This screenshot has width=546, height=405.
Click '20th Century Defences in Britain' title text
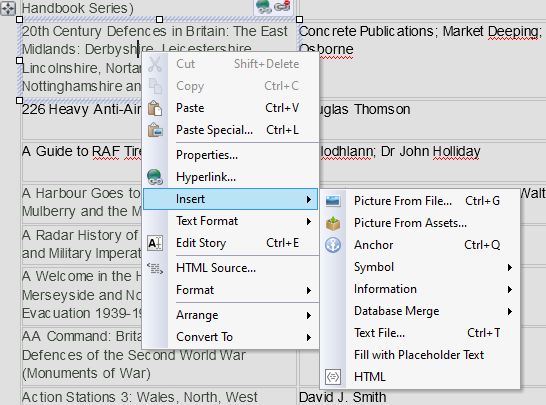click(124, 31)
